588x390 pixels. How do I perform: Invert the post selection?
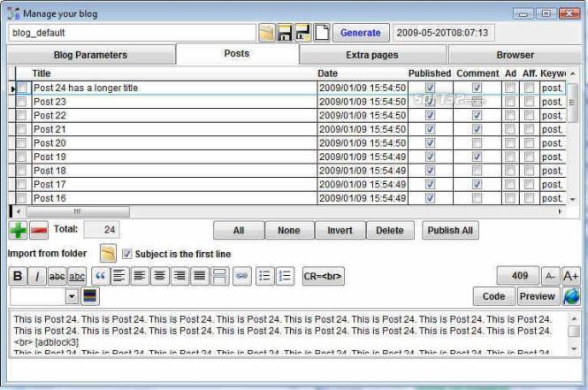point(340,230)
